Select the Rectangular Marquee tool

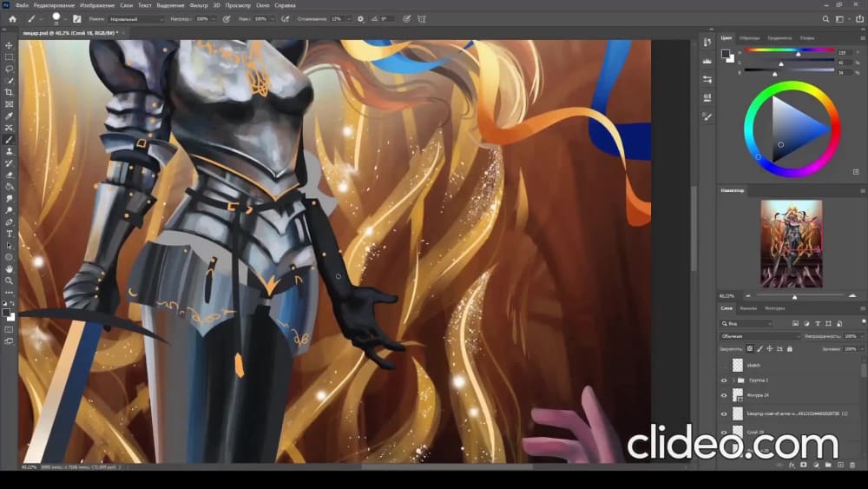[x=9, y=57]
